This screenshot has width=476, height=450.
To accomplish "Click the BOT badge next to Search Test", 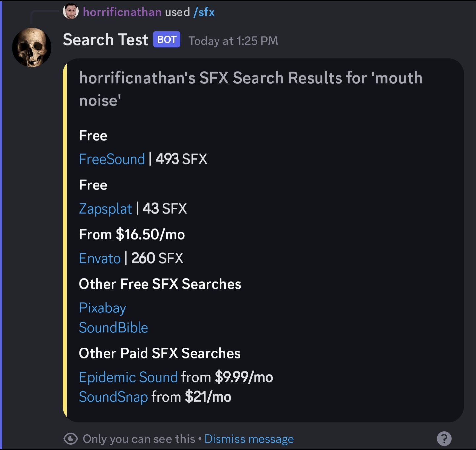I will (x=167, y=40).
